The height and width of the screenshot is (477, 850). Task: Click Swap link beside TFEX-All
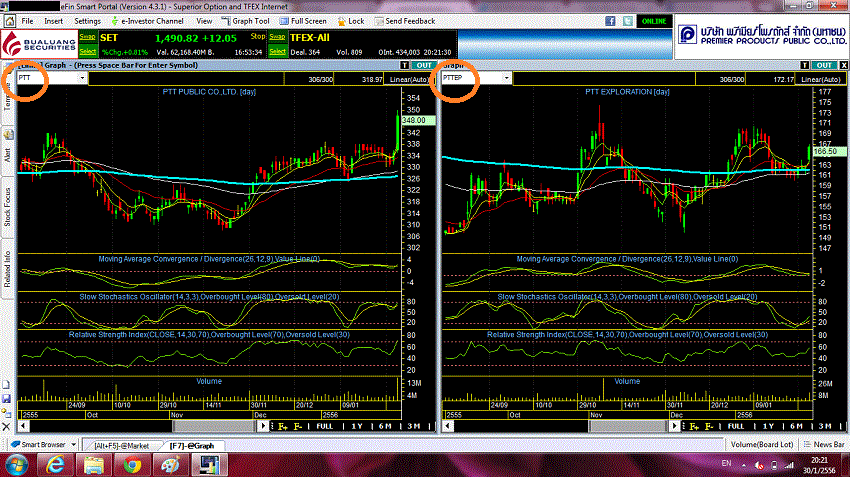click(x=277, y=37)
